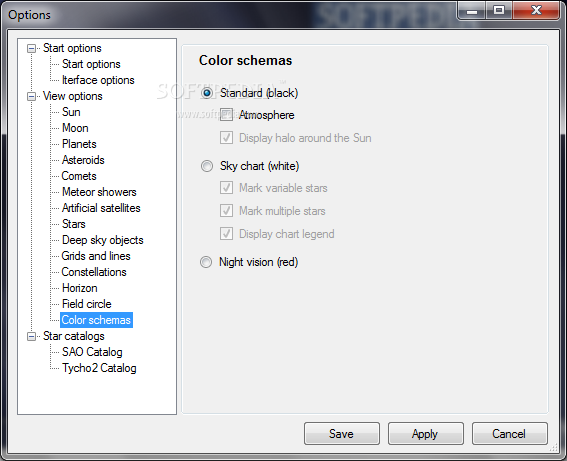Viewport: 567px width, 461px height.
Task: Open Moon options in the tree
Action: click(75, 128)
